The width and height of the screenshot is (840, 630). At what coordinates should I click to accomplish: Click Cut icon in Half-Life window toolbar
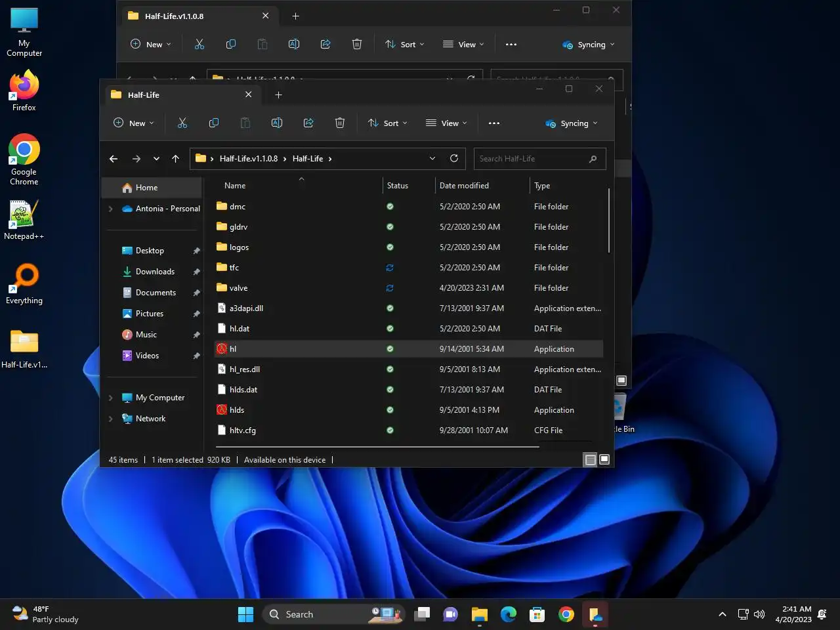click(182, 123)
